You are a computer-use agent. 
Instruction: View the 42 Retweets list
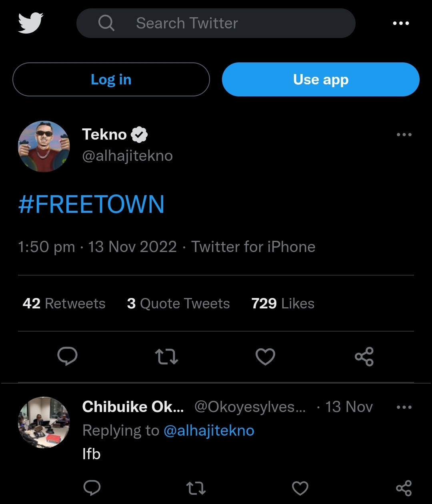(x=64, y=304)
